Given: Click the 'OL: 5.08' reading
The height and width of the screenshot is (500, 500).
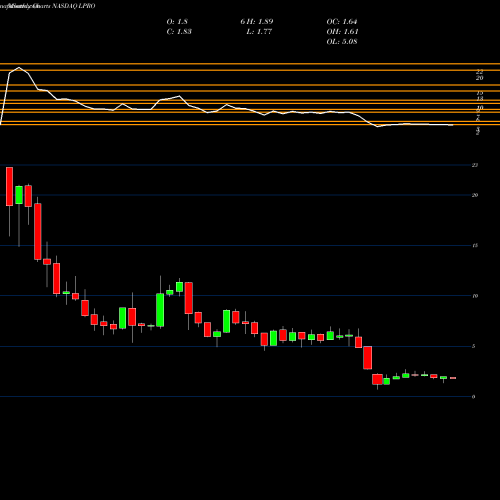Looking at the screenshot, I should coord(342,42).
